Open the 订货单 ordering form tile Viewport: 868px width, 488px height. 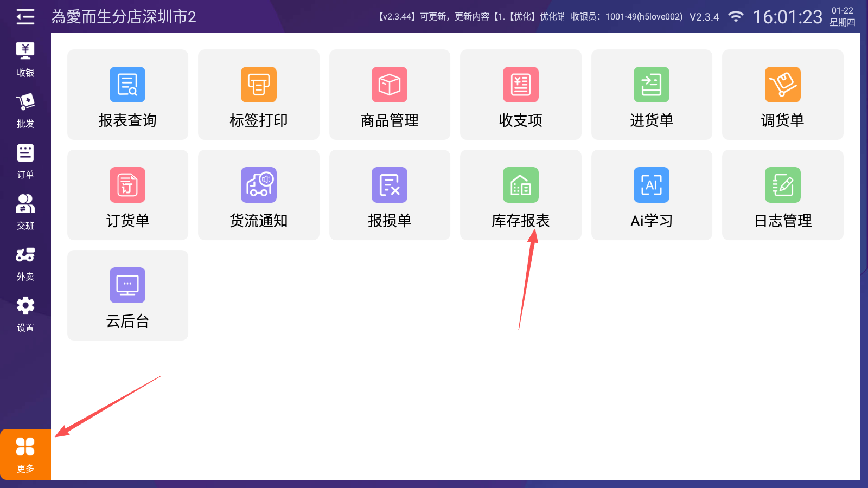[x=127, y=195]
